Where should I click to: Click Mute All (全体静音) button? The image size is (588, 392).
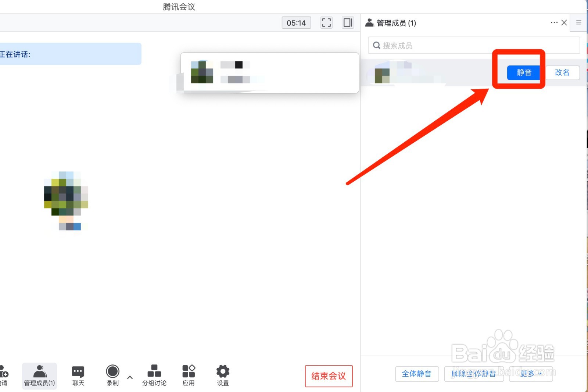[417, 374]
